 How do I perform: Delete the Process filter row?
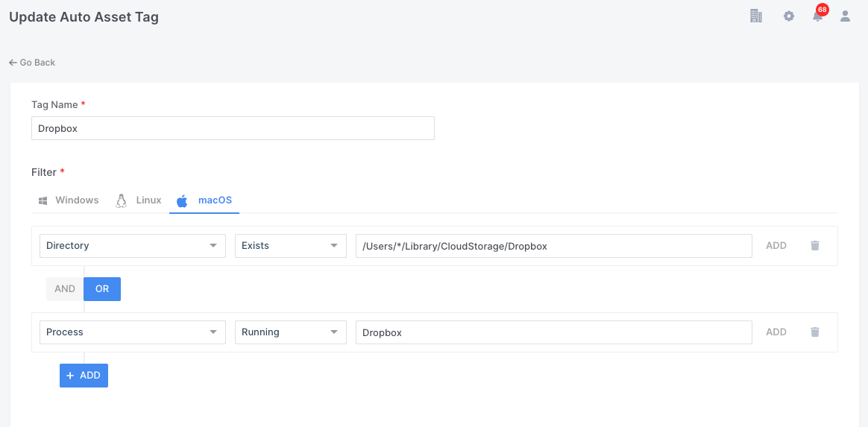point(815,332)
